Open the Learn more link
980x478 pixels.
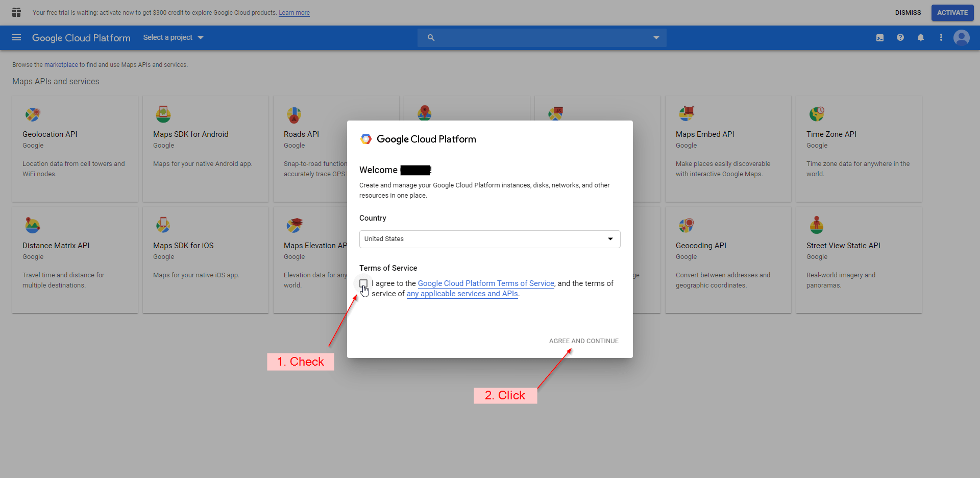(x=294, y=13)
